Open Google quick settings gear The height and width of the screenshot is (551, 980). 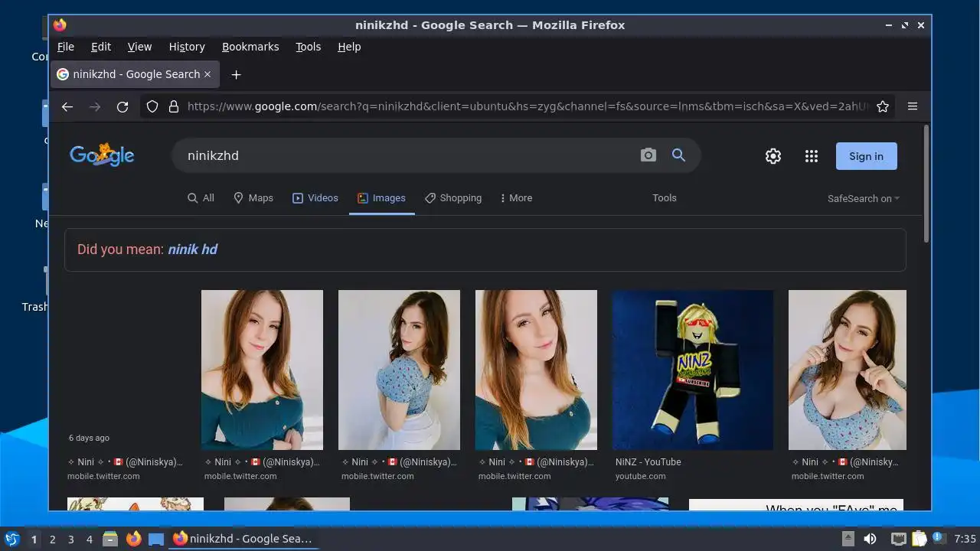pos(773,156)
